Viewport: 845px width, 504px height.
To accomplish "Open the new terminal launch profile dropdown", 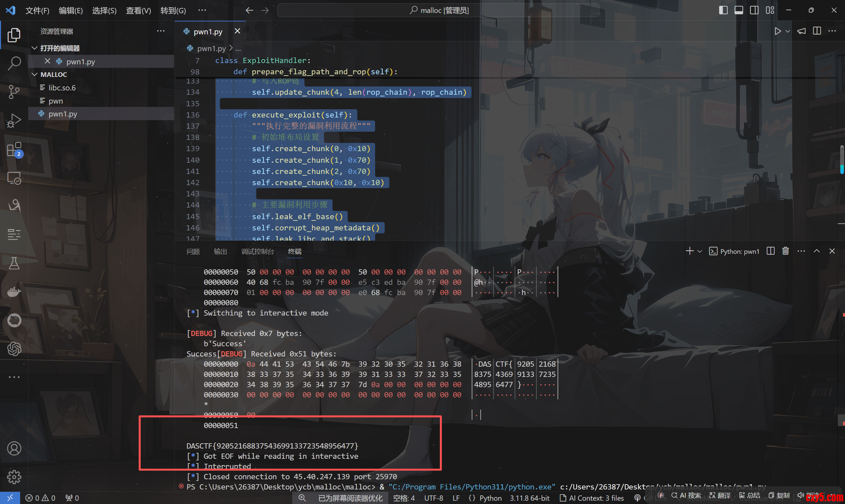I will [x=700, y=251].
